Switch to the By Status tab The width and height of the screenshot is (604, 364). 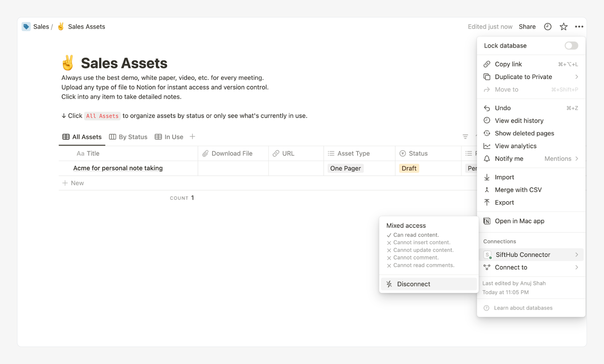pyautogui.click(x=128, y=137)
